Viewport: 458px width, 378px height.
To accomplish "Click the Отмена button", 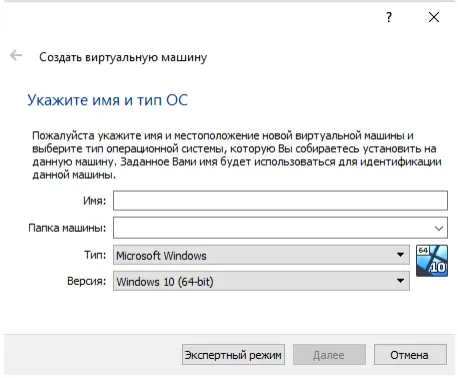I will [410, 355].
